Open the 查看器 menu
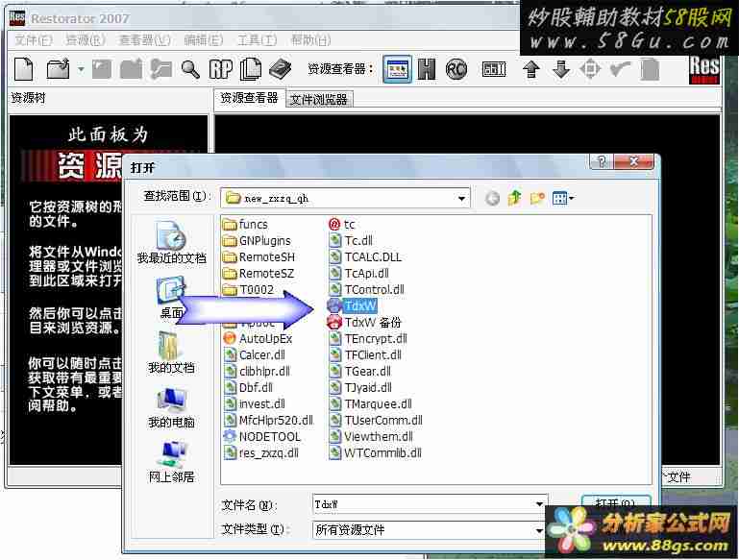This screenshot has width=739, height=560. tap(144, 40)
